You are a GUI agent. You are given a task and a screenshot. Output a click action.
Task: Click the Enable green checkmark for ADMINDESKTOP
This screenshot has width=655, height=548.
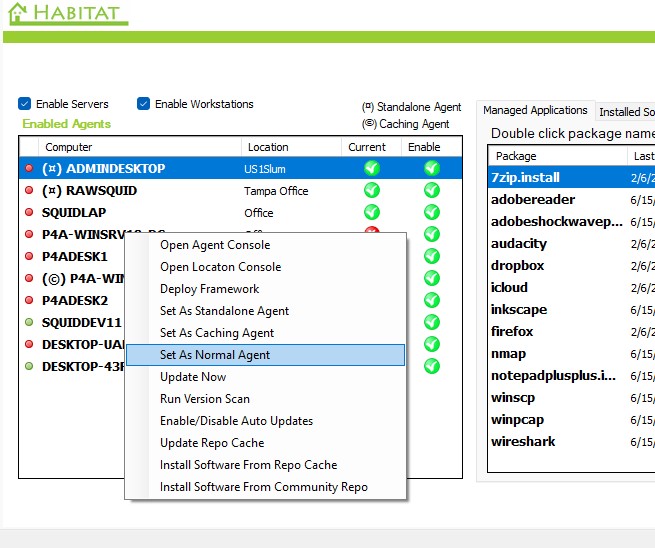pyautogui.click(x=432, y=168)
